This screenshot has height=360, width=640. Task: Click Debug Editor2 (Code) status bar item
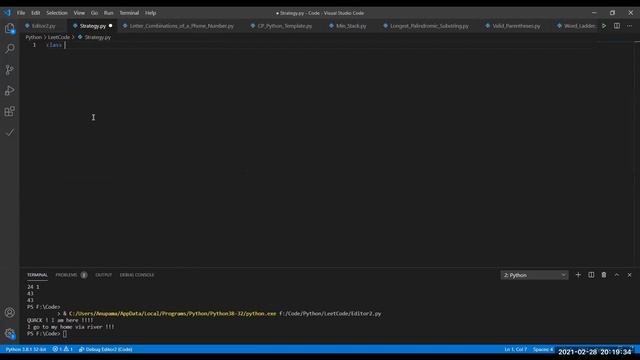[105, 349]
